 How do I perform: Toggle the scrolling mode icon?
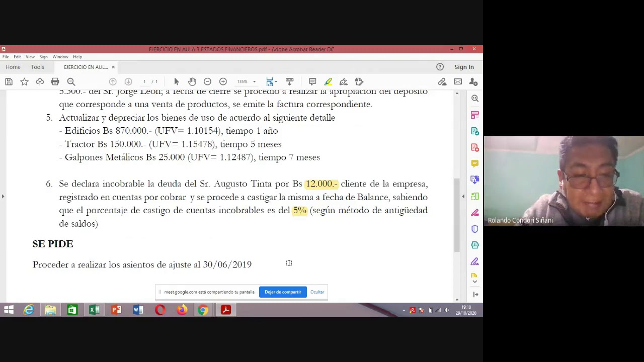click(x=289, y=81)
